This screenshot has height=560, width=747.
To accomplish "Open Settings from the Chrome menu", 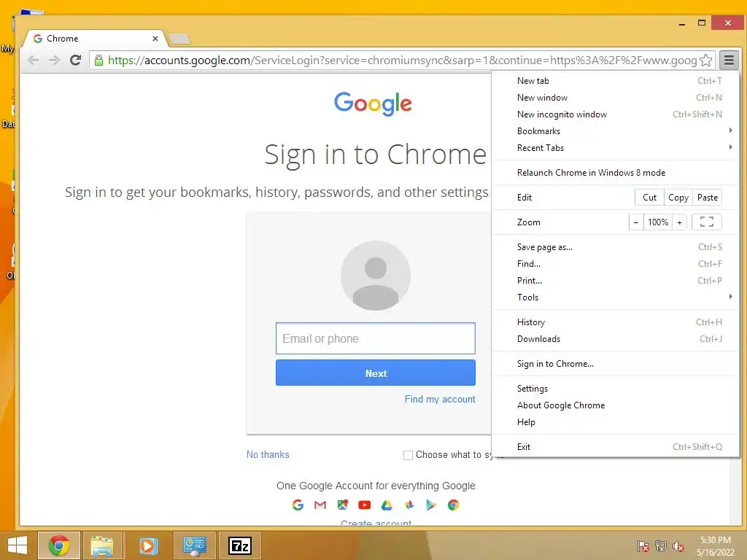I will point(616,389).
